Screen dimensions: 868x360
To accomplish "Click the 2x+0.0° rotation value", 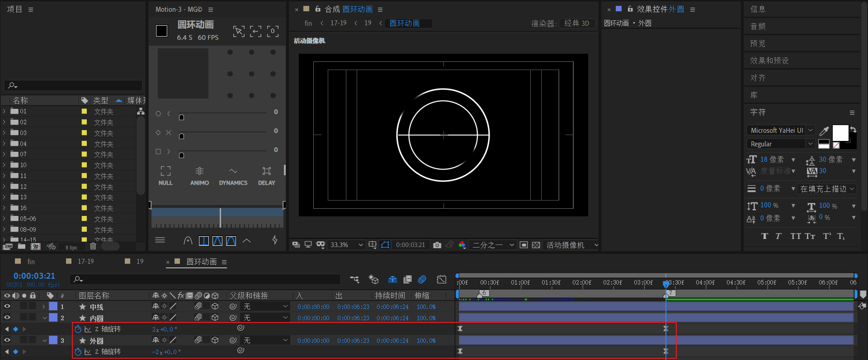I will [x=165, y=329].
